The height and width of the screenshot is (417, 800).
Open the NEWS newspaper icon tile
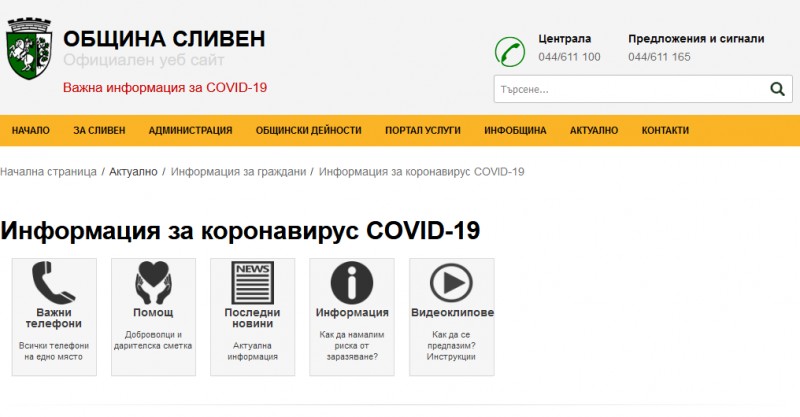click(x=252, y=282)
